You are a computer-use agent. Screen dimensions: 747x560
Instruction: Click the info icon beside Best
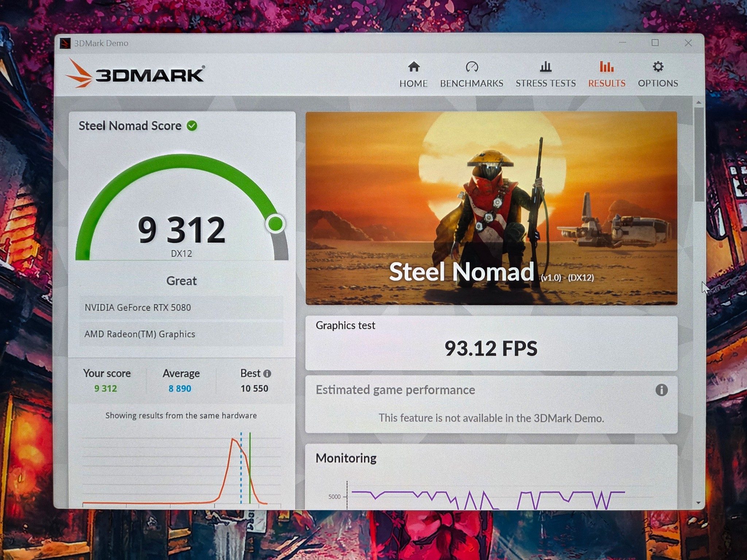pos(267,374)
